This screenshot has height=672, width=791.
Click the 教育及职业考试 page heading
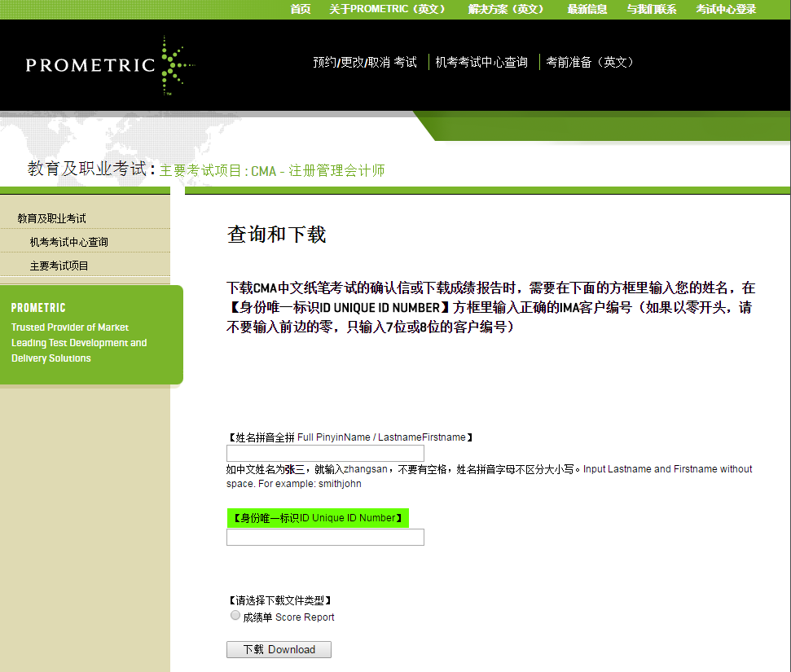(87, 169)
